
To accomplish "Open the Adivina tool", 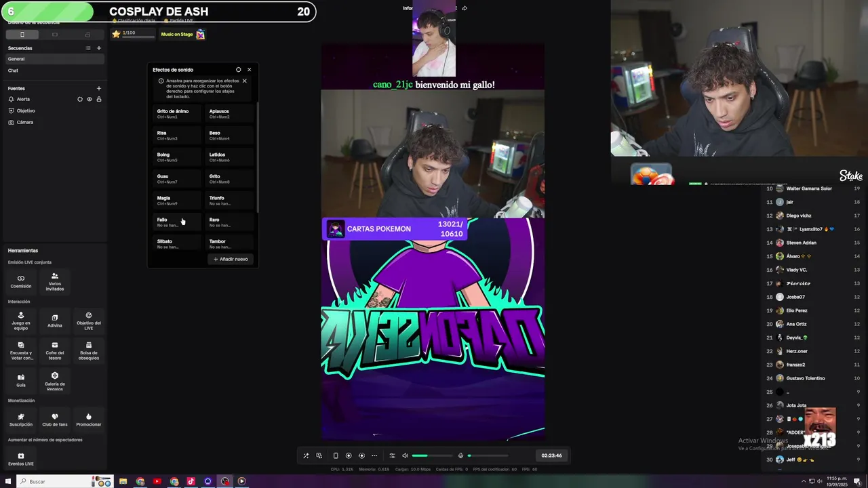I will 55,321.
